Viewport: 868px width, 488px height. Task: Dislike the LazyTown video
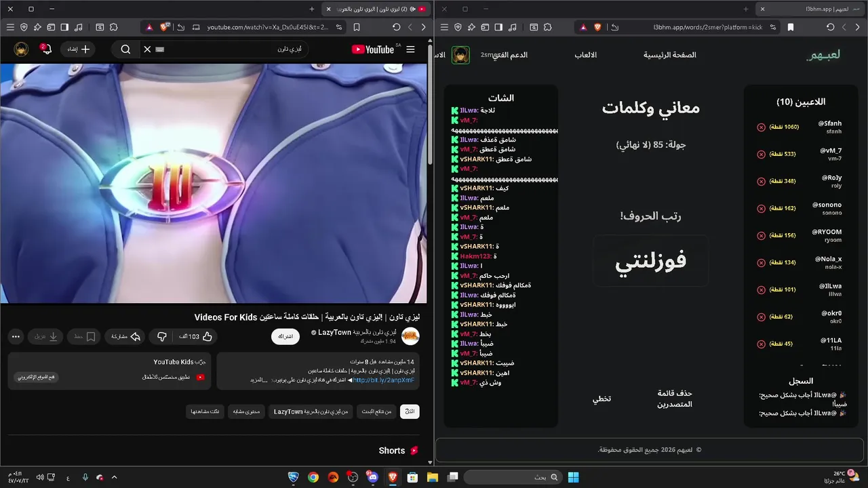(x=162, y=336)
